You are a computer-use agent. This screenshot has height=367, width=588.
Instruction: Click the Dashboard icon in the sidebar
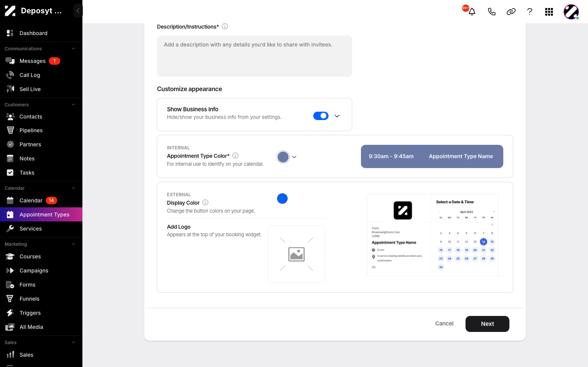coord(10,33)
